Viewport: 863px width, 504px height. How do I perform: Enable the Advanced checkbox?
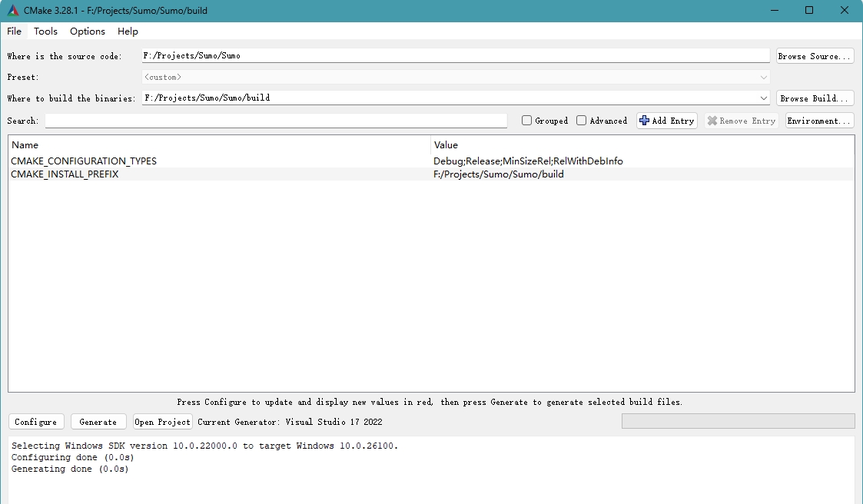(581, 121)
